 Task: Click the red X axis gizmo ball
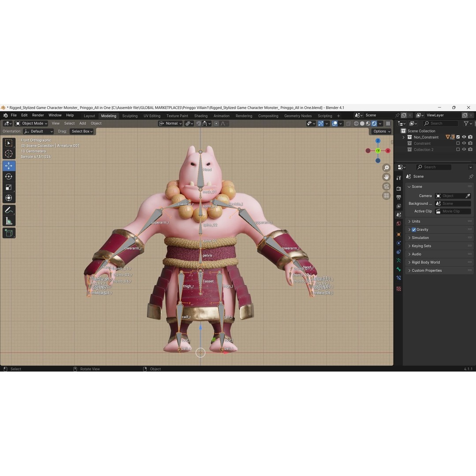(388, 151)
